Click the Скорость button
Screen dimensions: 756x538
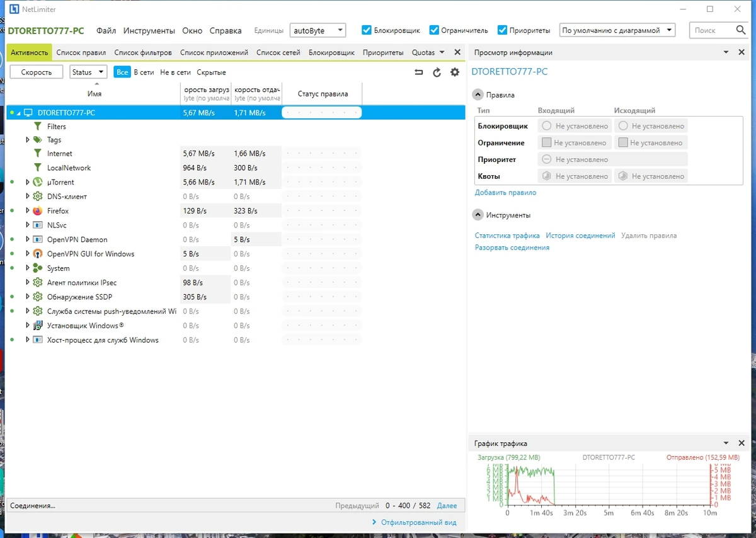coord(37,72)
